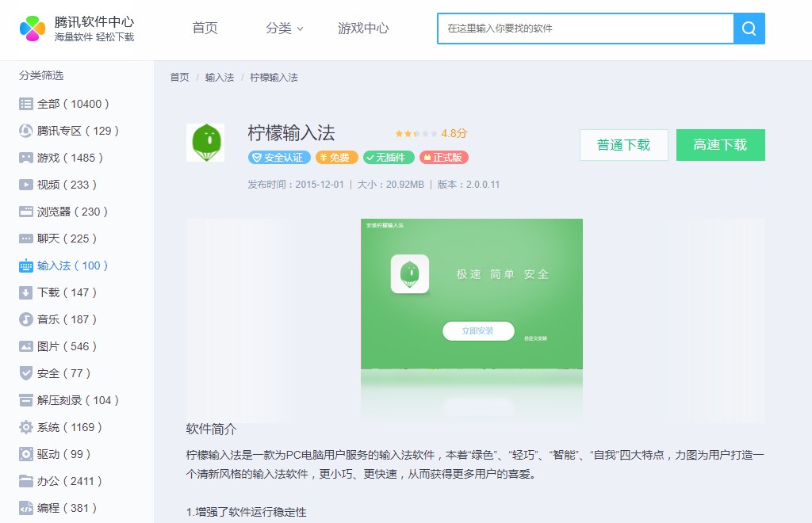The image size is (812, 523).
Task: Select the 办公 office category icon
Action: tap(25, 481)
